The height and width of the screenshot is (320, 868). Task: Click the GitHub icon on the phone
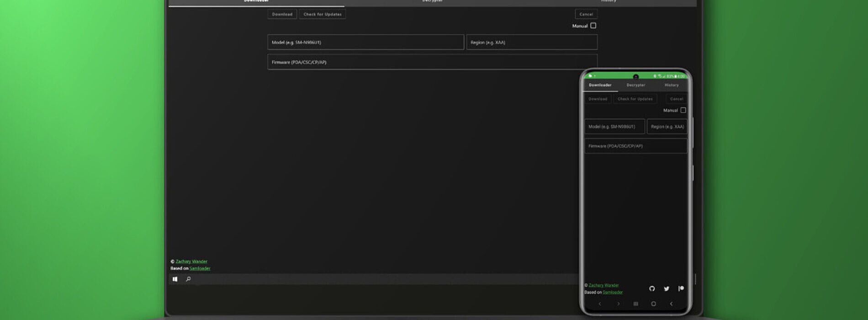pos(652,288)
